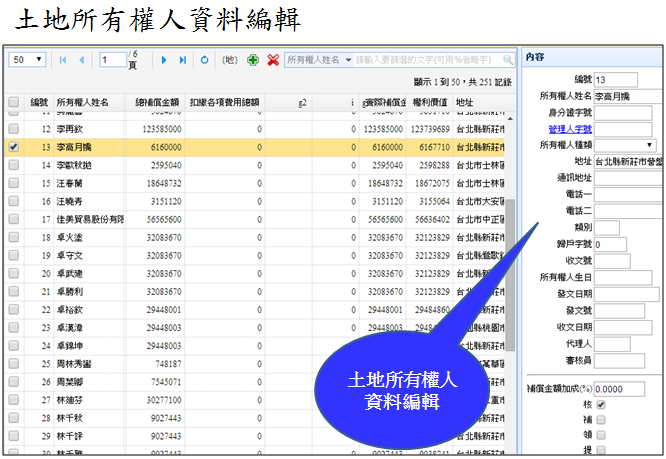Click the 地址 input field
This screenshot has width=666, height=459.
click(628, 161)
